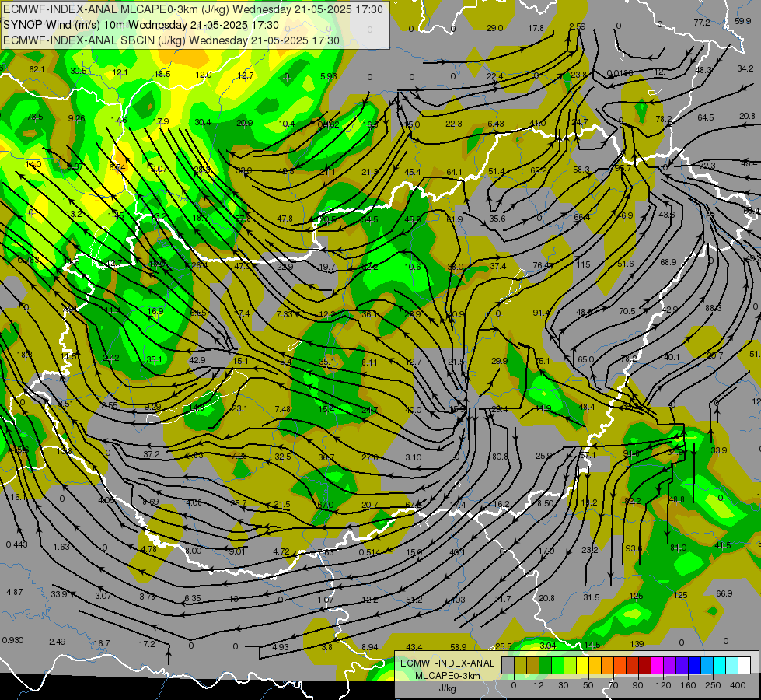Click the magenta legend swatch
The image size is (761, 700).
658,665
